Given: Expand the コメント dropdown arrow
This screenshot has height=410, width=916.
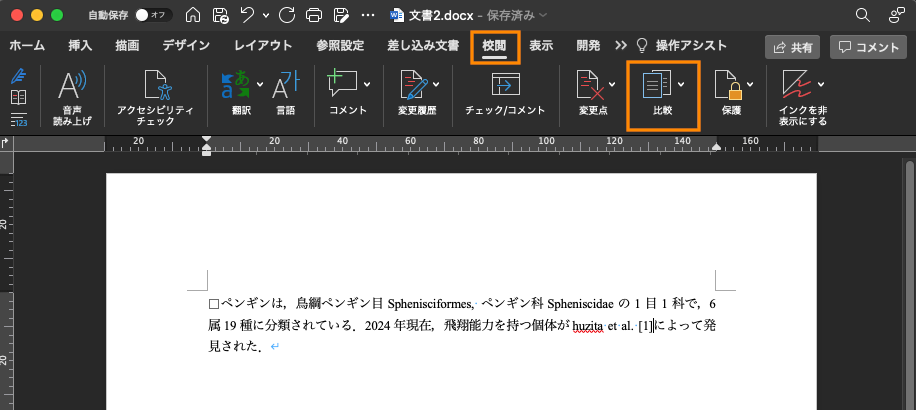Looking at the screenshot, I should pyautogui.click(x=367, y=84).
